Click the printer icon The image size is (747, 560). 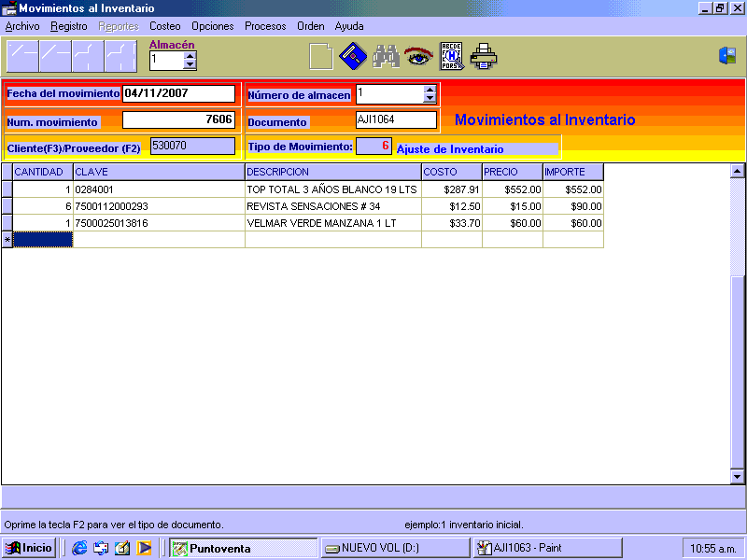coord(484,57)
